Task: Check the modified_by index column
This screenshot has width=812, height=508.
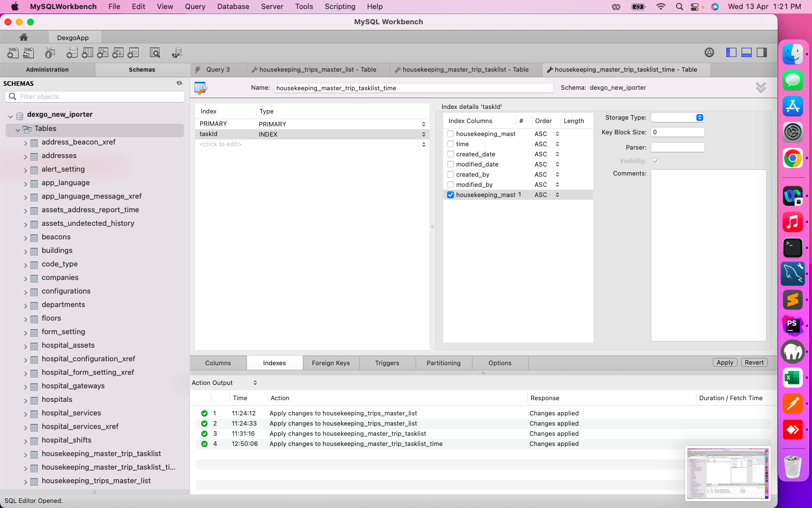Action: [451, 185]
